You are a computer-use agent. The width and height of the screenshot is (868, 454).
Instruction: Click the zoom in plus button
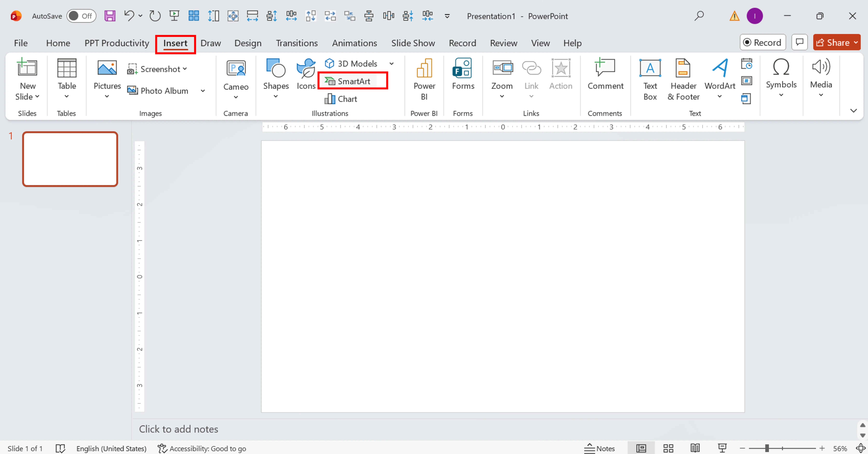click(x=822, y=448)
